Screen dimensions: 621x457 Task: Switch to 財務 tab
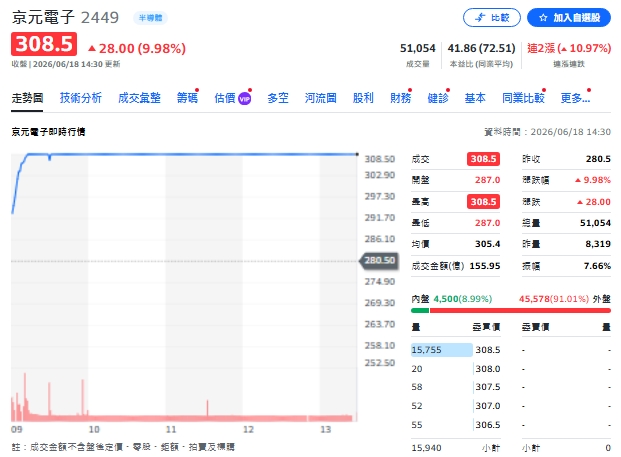(400, 98)
